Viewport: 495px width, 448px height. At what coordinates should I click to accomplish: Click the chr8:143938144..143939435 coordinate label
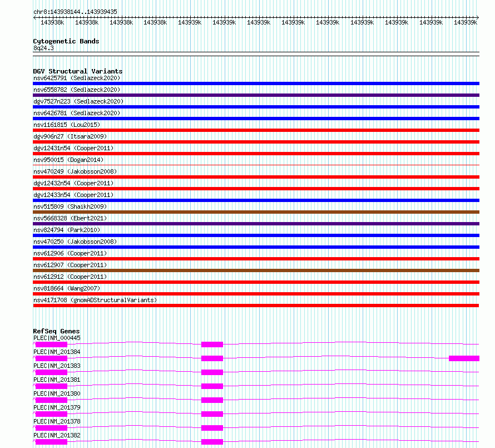click(75, 12)
